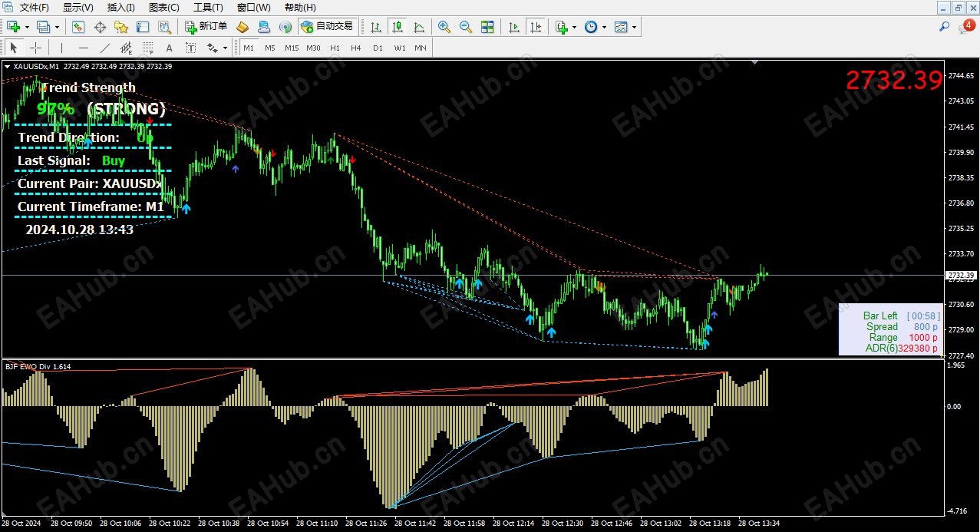Draw a horizontal line on chart
Viewport: 980px width, 532px height.
(84, 48)
